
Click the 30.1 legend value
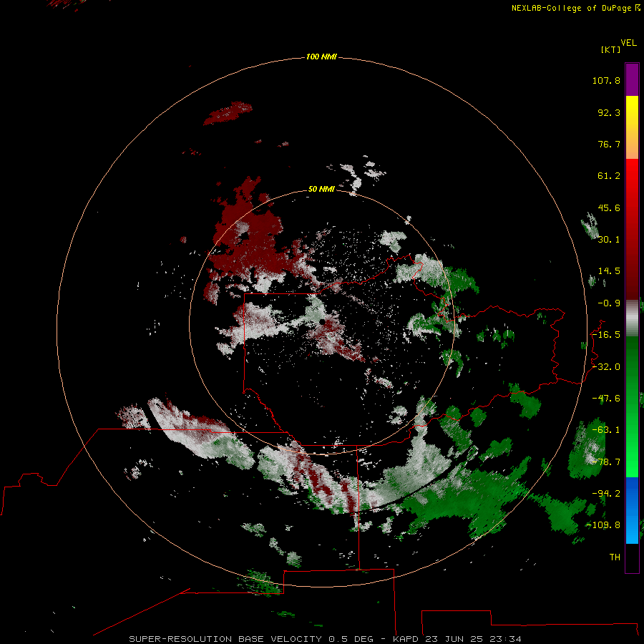pyautogui.click(x=609, y=240)
